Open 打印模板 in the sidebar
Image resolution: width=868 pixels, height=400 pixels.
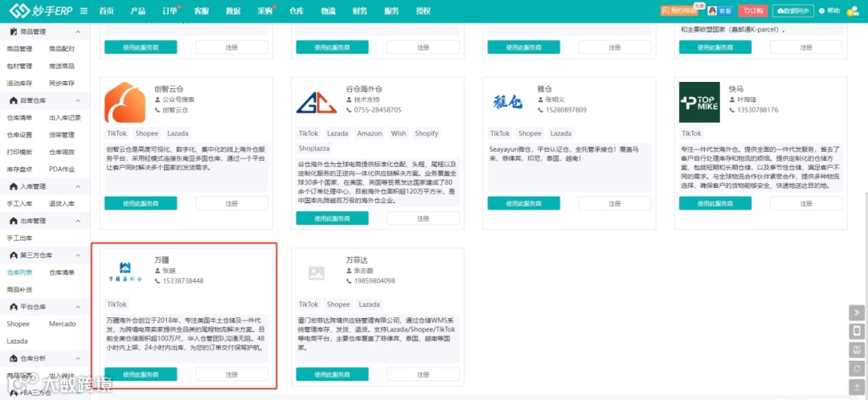click(x=19, y=152)
